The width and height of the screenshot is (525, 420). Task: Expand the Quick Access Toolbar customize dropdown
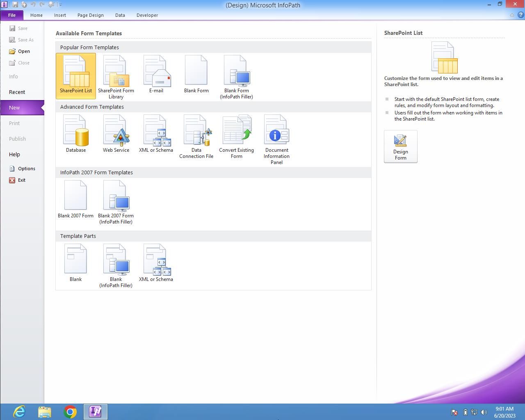click(60, 5)
